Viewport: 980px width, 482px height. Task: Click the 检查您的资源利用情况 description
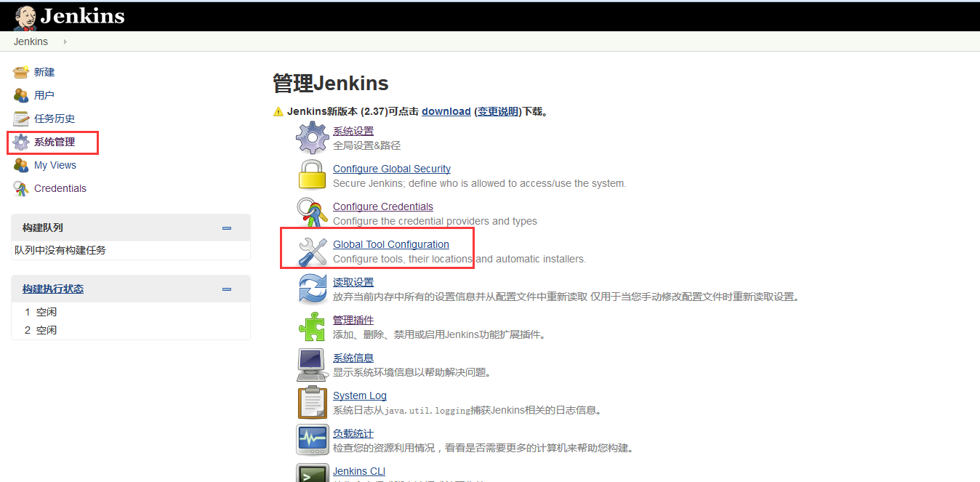click(484, 448)
